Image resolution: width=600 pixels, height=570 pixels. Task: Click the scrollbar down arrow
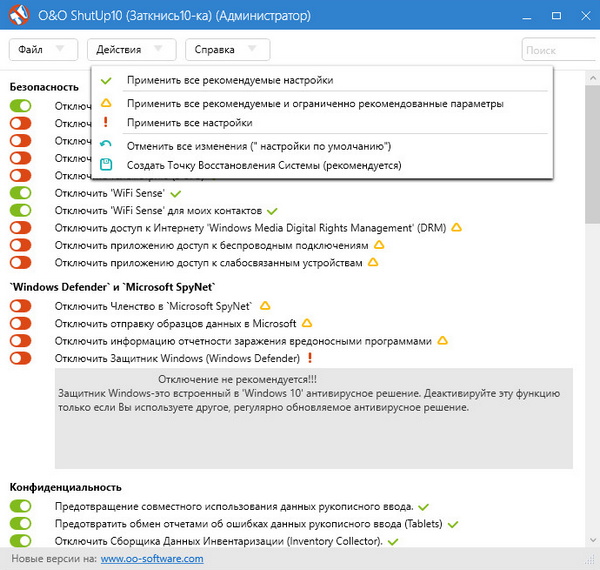593,540
